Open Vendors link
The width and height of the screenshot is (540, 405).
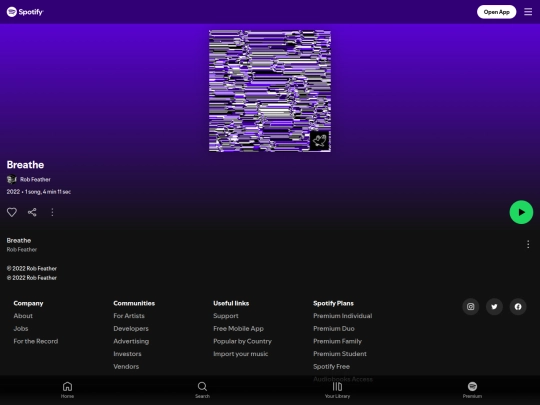click(126, 366)
